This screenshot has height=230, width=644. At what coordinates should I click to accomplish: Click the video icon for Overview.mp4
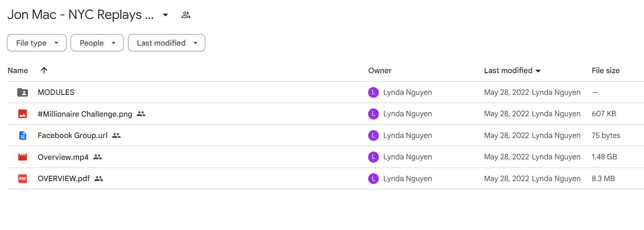[23, 157]
